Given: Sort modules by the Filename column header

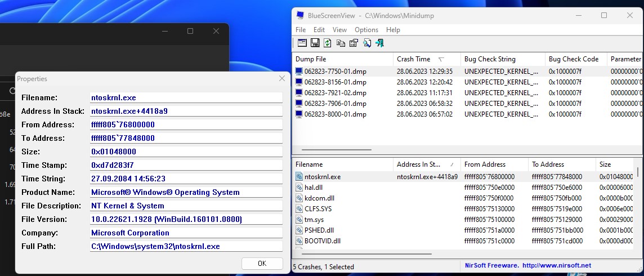Looking at the screenshot, I should click(342, 164).
